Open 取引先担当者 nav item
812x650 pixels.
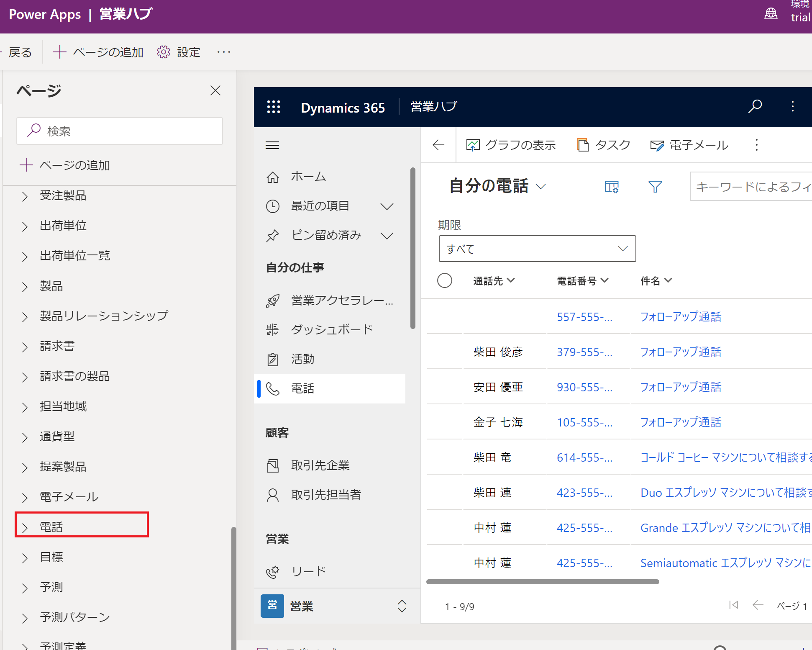tap(314, 494)
